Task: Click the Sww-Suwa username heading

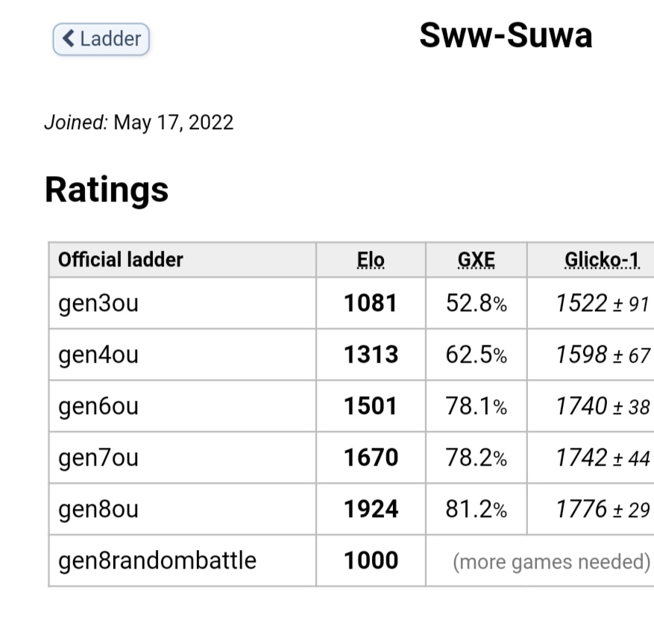Action: coord(506,35)
